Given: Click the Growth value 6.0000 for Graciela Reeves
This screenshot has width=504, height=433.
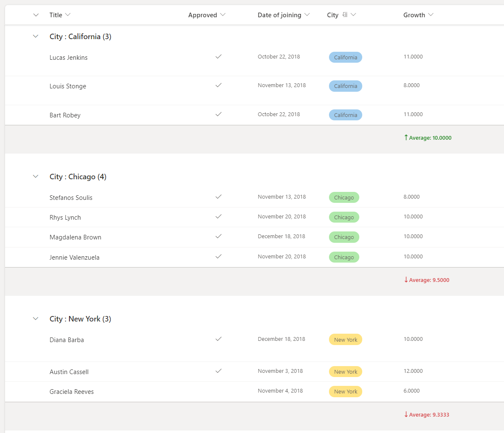Looking at the screenshot, I should click(411, 390).
